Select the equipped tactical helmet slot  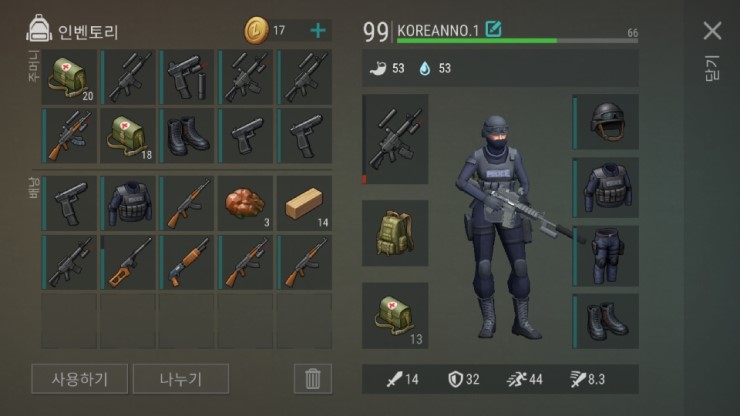[605, 122]
